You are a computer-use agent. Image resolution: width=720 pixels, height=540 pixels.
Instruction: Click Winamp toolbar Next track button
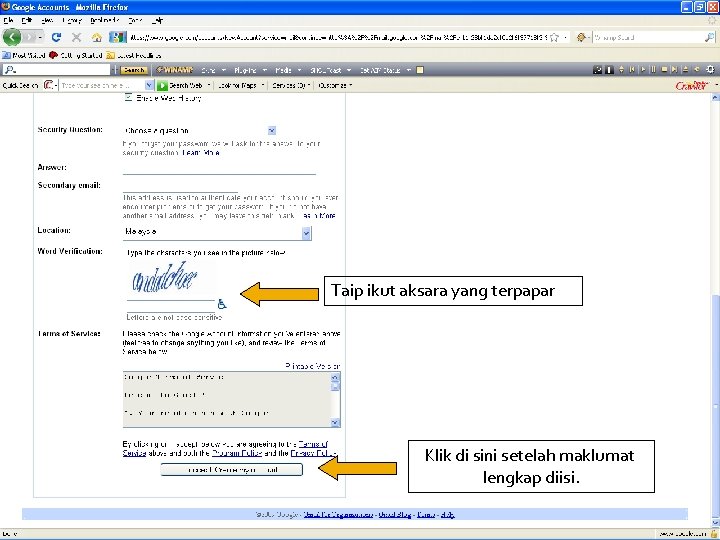click(675, 70)
